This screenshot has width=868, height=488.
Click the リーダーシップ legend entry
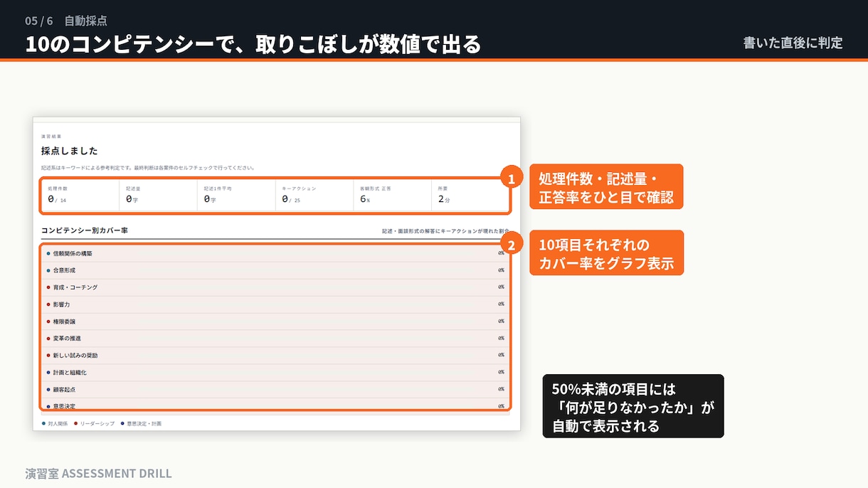click(94, 423)
